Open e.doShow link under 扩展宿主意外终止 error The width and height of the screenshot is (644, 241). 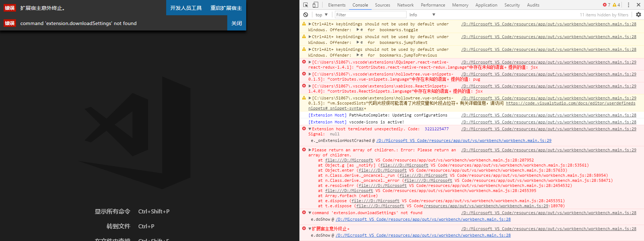[x=423, y=235]
